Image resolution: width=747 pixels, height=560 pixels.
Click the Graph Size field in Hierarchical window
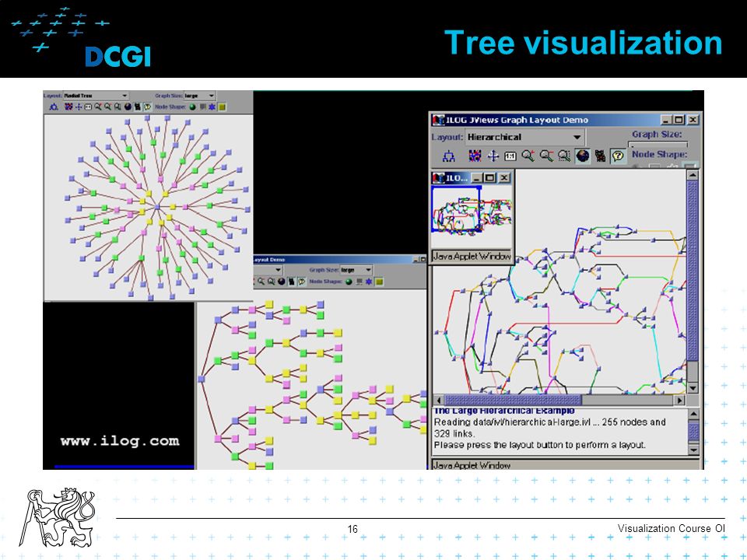pyautogui.click(x=658, y=144)
